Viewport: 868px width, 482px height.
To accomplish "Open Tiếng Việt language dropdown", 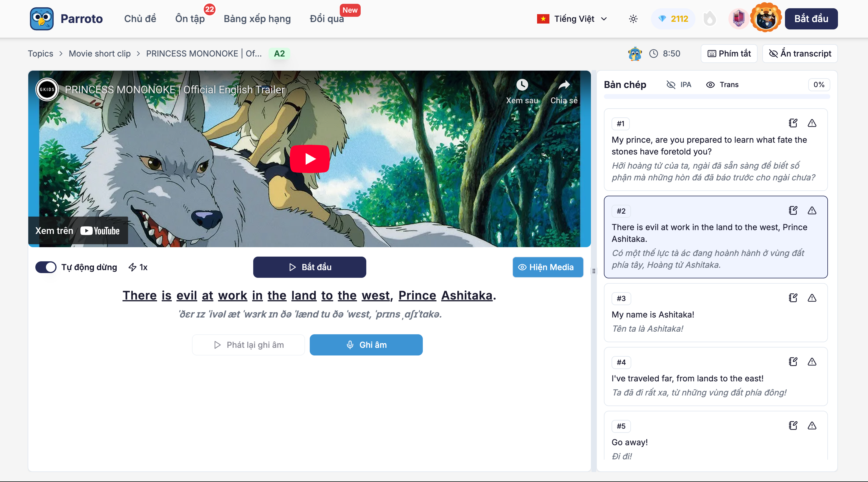I will click(x=572, y=19).
